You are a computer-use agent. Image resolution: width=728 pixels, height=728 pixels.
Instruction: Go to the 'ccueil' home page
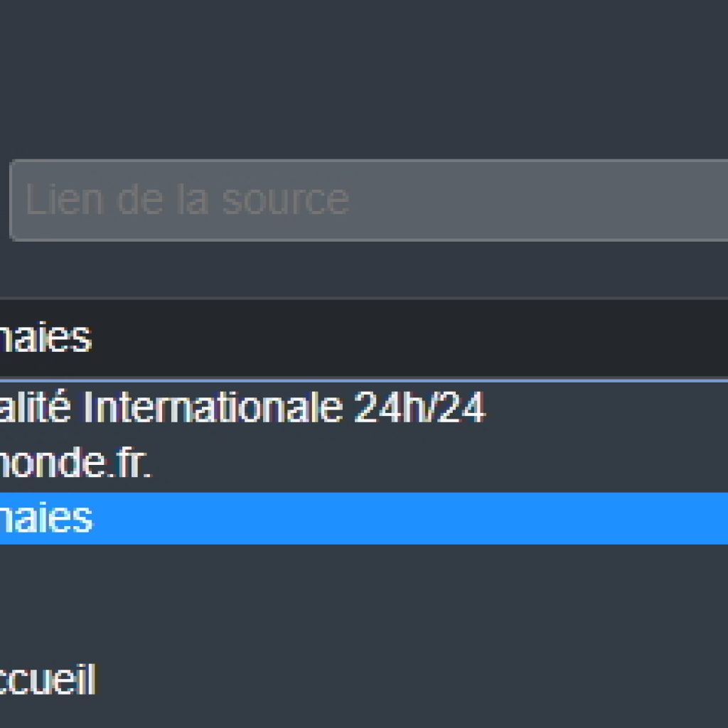tap(48, 679)
